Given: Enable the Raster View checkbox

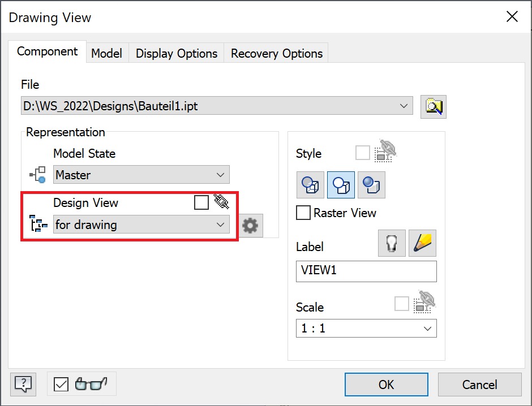Looking at the screenshot, I should (x=303, y=213).
